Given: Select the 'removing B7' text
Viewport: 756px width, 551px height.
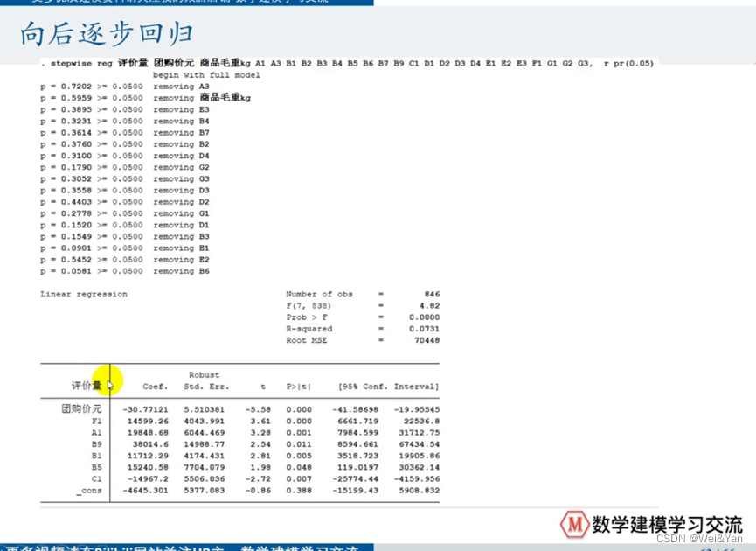Looking at the screenshot, I should click(181, 133).
